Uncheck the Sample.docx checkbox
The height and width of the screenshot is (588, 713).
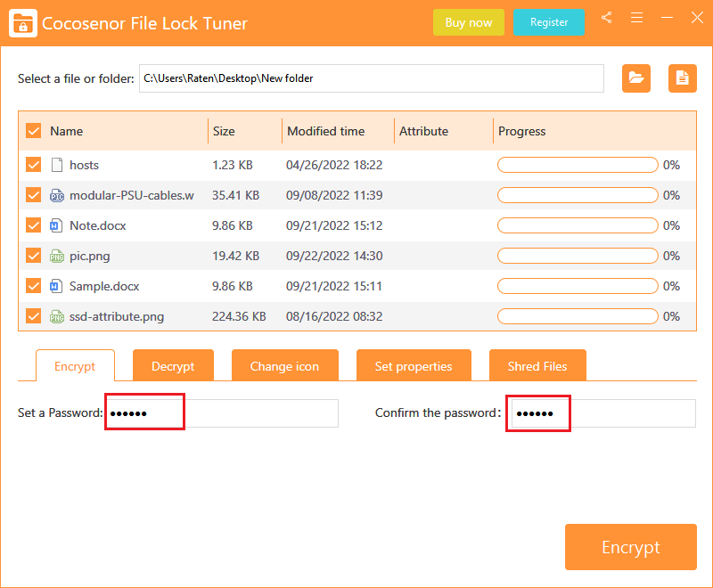coord(34,286)
